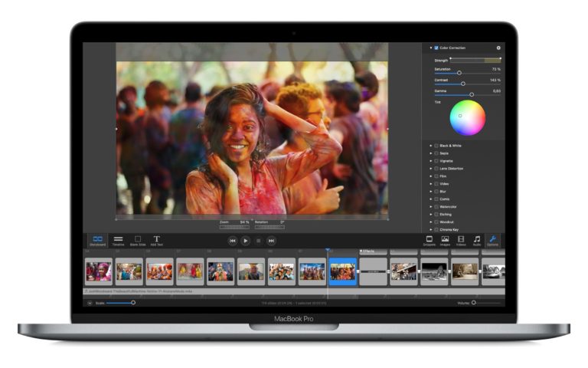Enable the Comic effect checkbox
588x368 pixels.
(436, 199)
